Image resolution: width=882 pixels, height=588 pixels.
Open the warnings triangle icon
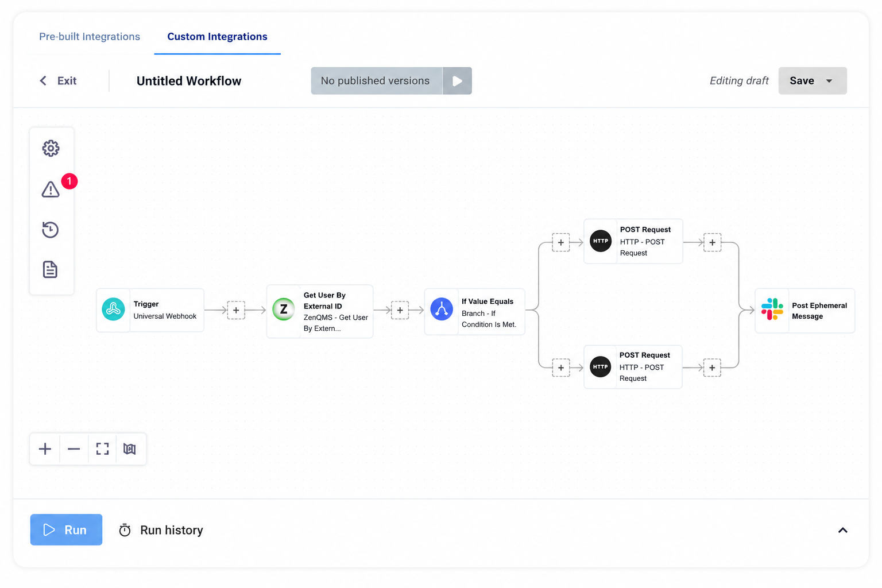click(51, 189)
